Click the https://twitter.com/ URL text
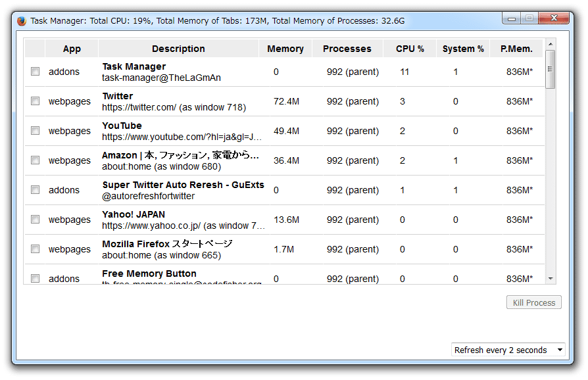Viewport: 588px width, 380px height. coord(139,108)
